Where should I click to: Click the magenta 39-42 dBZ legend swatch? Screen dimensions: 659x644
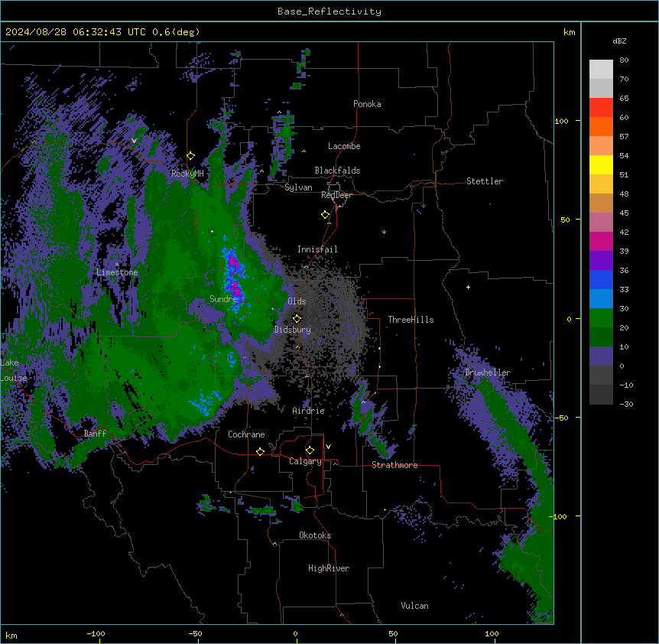[x=601, y=241]
